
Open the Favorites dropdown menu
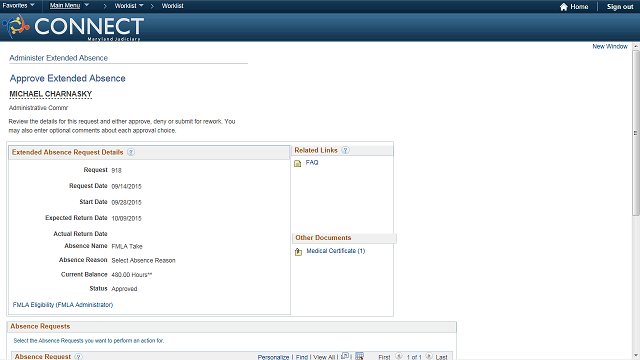[18, 6]
